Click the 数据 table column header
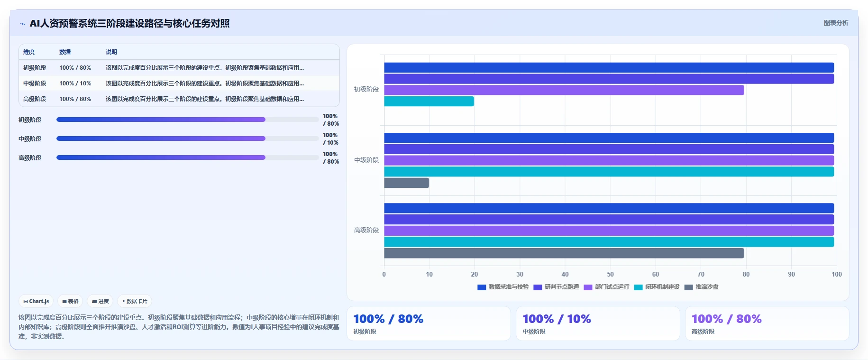The image size is (868, 360). click(65, 52)
